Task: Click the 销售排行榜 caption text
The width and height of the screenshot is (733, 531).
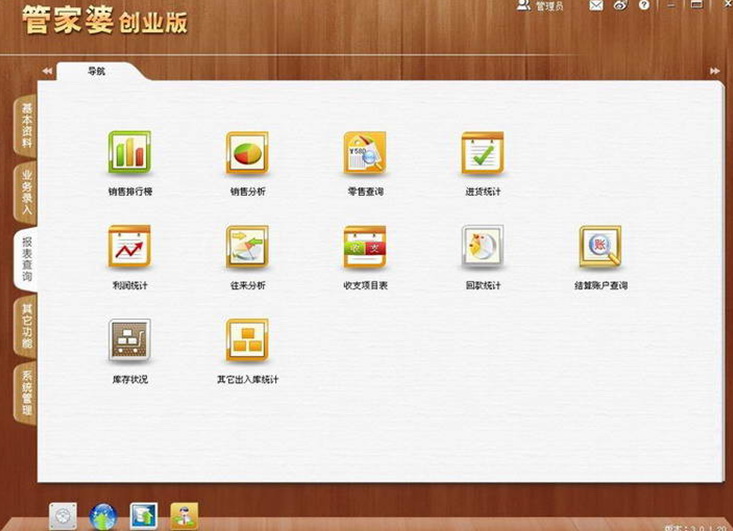Action: pyautogui.click(x=130, y=191)
